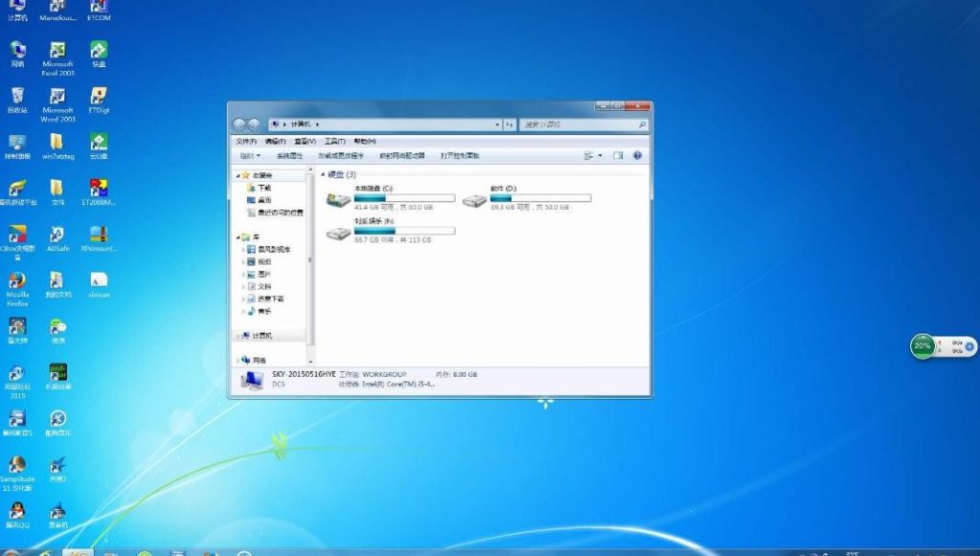Collapse the Hard Disks (3) group header
980x556 pixels.
[x=322, y=175]
